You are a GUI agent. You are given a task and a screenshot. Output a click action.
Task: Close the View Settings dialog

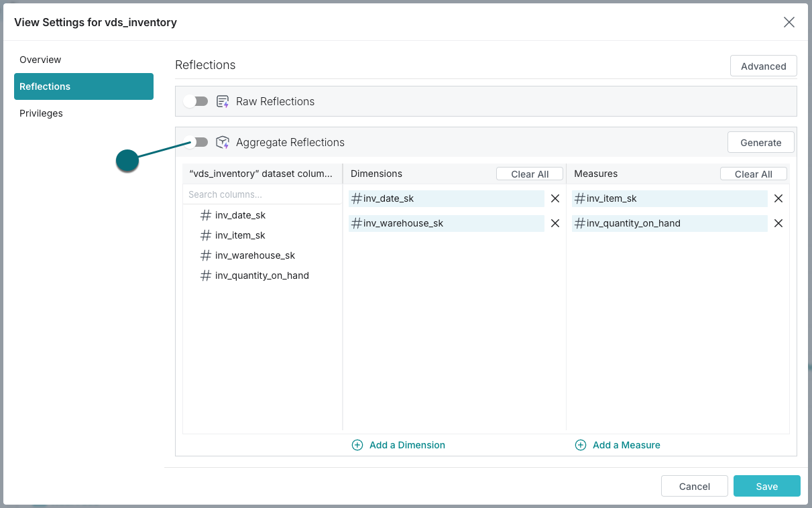pos(789,22)
